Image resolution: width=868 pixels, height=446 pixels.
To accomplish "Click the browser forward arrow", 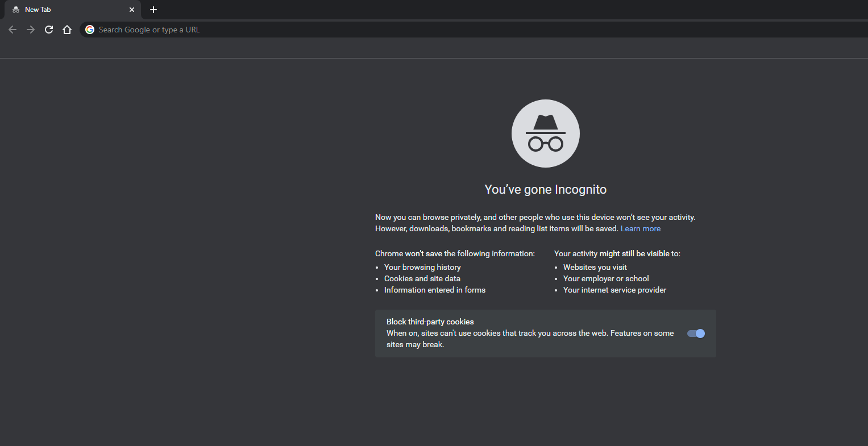I will click(x=31, y=30).
